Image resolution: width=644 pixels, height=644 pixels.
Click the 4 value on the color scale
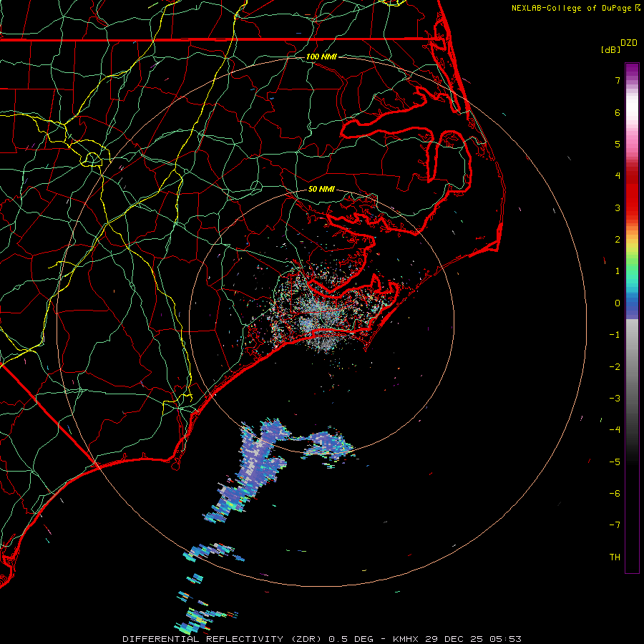click(x=618, y=176)
